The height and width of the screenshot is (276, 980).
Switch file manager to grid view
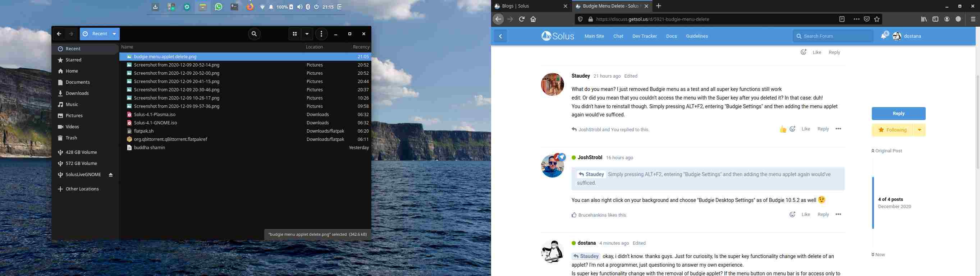click(294, 34)
